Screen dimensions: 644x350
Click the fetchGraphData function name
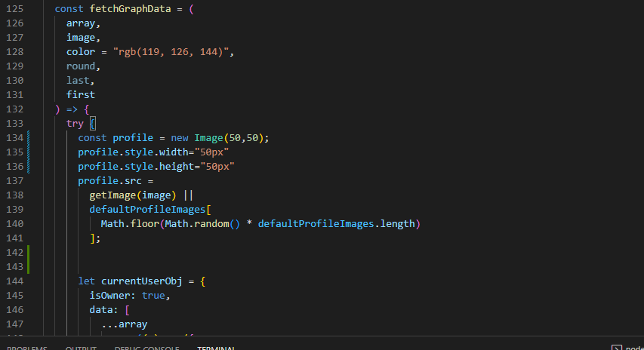(x=130, y=9)
